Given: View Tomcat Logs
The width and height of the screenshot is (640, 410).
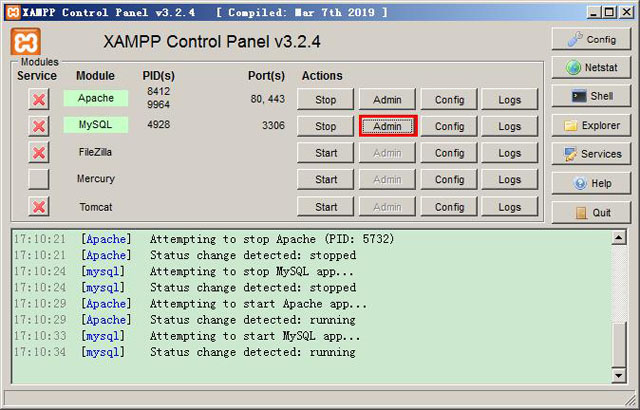Looking at the screenshot, I should coord(509,207).
